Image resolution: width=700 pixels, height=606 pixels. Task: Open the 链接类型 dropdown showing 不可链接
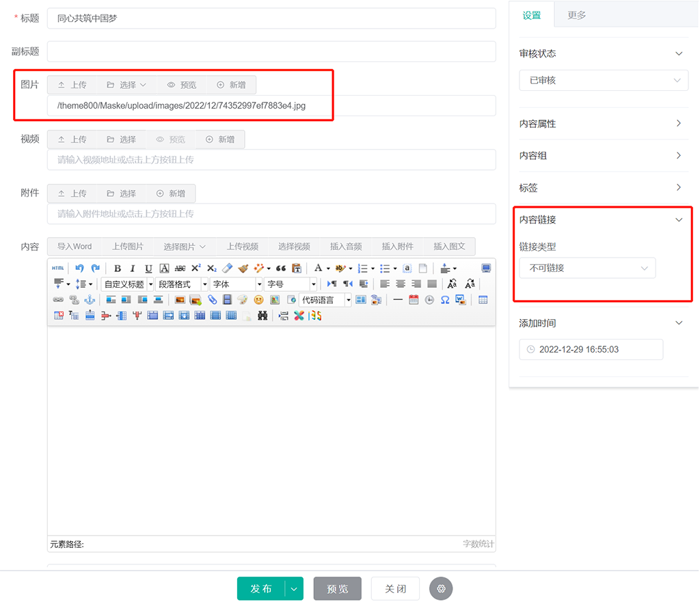tap(587, 268)
